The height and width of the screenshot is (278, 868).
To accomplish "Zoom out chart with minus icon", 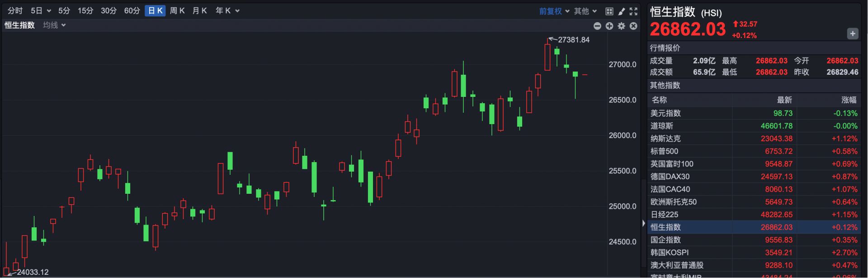I will click(597, 26).
